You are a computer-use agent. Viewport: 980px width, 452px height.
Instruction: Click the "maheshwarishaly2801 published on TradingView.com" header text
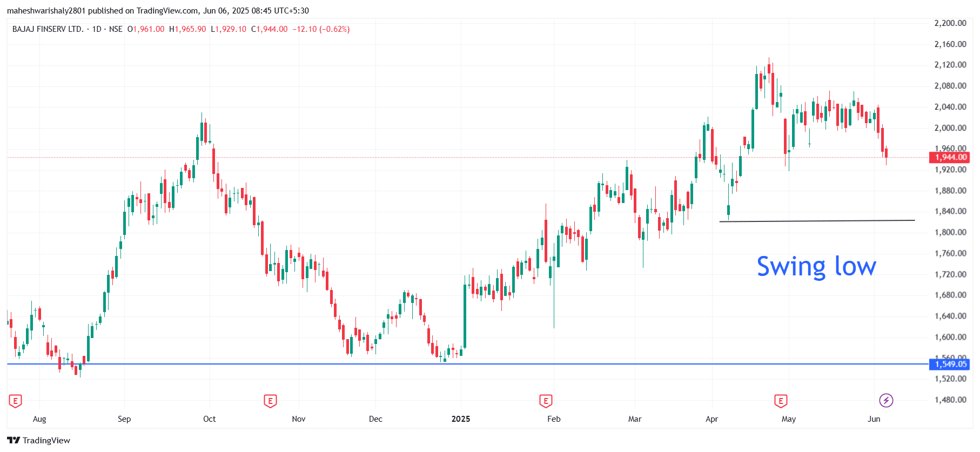coord(103,11)
